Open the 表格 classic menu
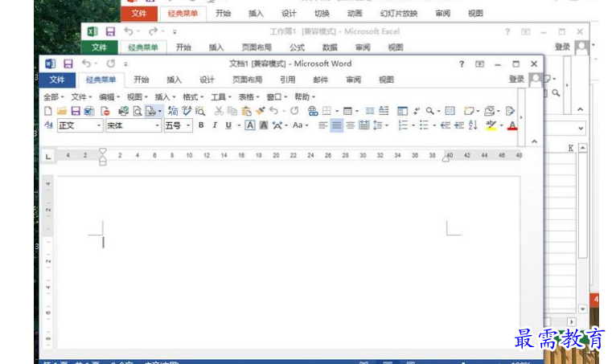This screenshot has width=612, height=364. click(248, 96)
